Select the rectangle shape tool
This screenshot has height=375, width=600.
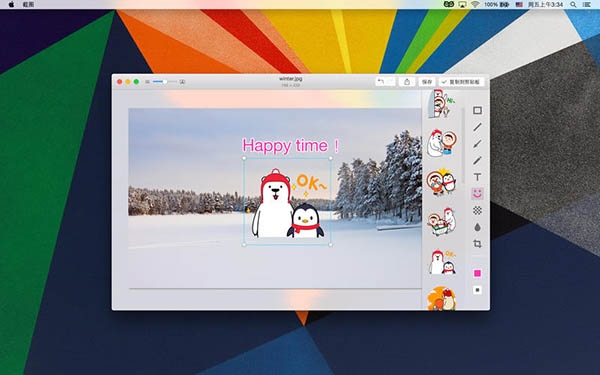click(477, 111)
